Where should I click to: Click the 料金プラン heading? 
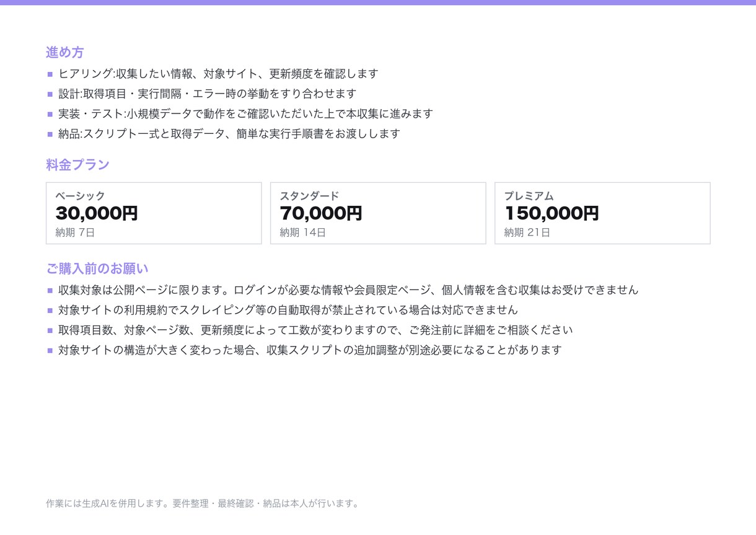[x=77, y=164]
